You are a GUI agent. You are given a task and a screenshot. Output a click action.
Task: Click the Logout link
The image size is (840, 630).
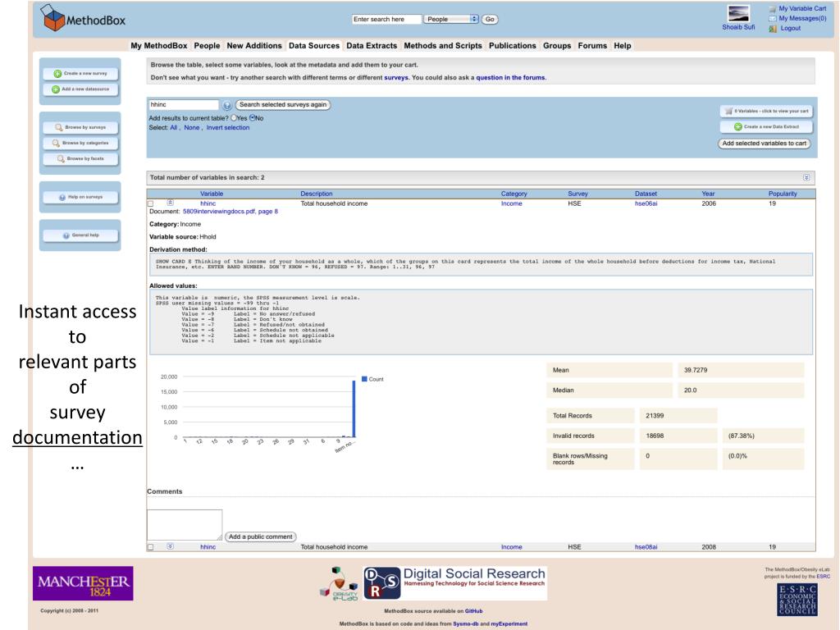click(x=790, y=28)
